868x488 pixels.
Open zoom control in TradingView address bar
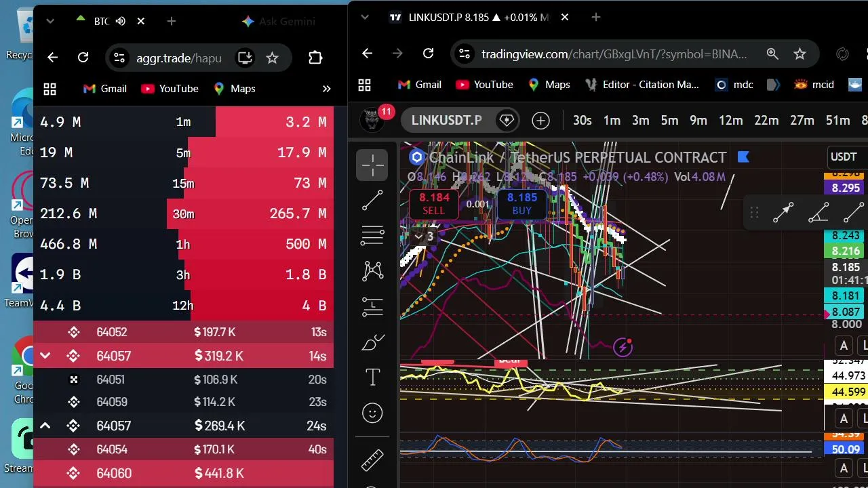click(x=772, y=54)
